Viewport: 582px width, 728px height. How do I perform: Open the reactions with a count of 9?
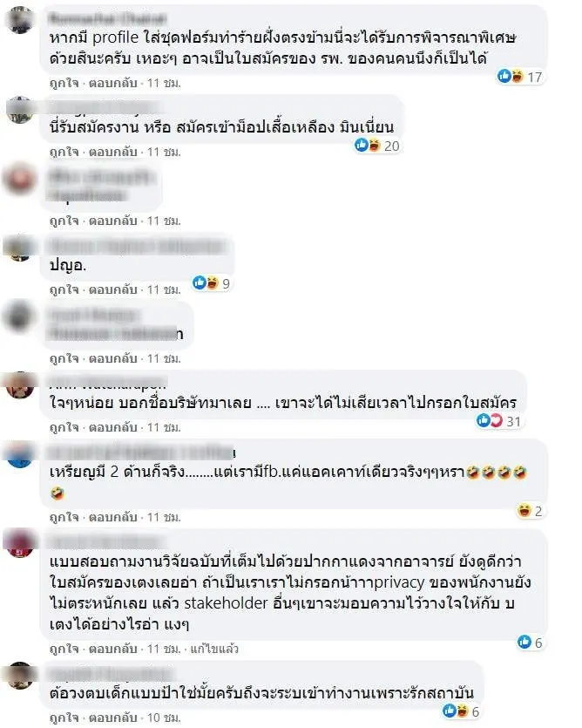coord(211,283)
